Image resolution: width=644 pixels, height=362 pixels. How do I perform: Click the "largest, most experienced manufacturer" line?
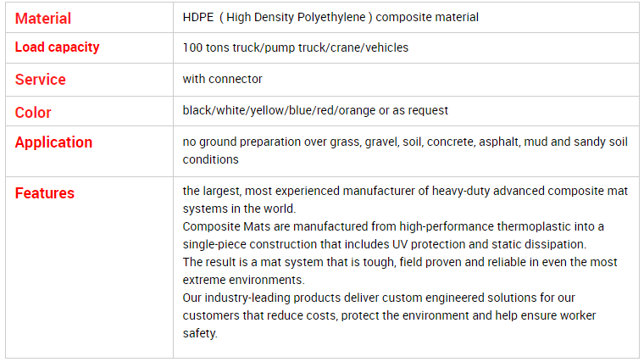(405, 191)
